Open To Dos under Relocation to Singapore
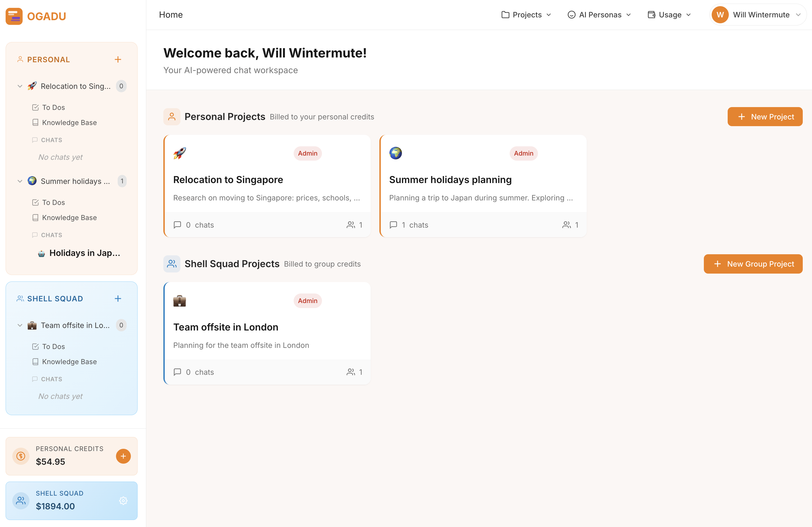812x527 pixels. [53, 108]
